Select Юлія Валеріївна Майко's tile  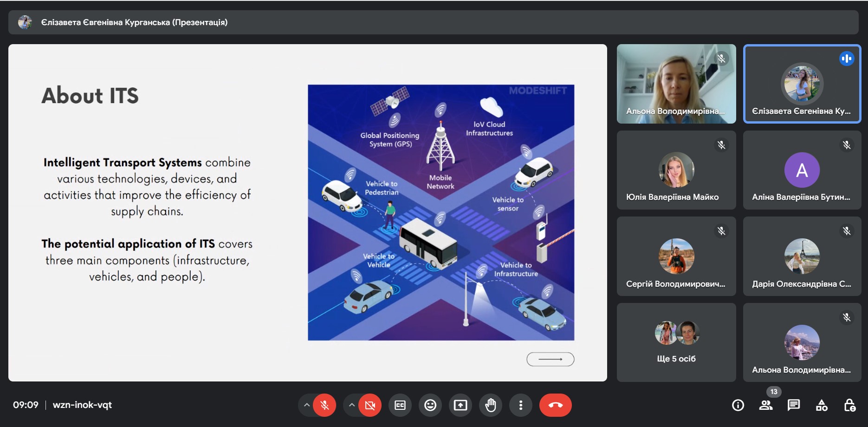pos(676,170)
